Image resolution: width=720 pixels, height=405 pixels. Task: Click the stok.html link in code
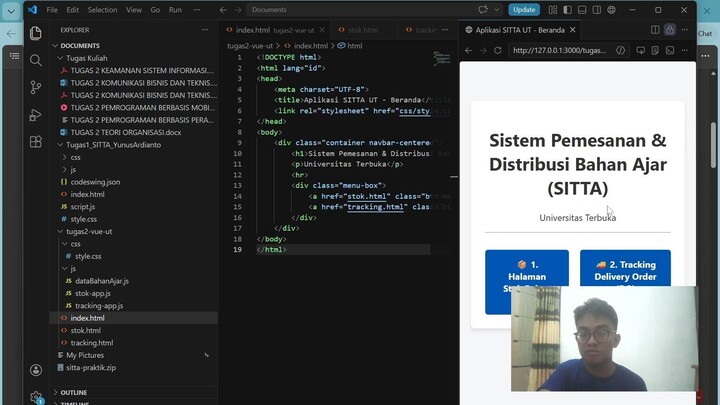click(366, 196)
